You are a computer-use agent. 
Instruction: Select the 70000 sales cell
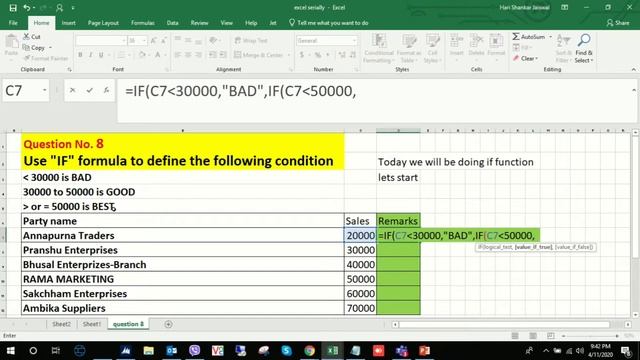click(360, 308)
